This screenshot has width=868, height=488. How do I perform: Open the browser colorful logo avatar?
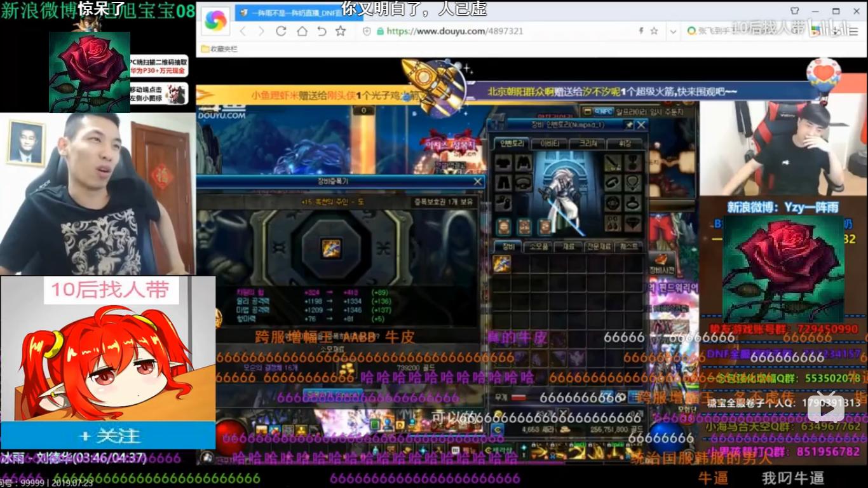(x=216, y=22)
